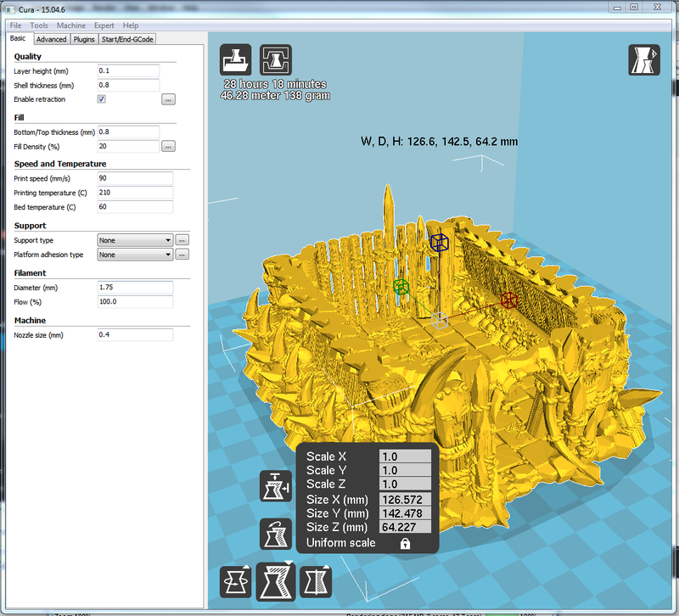Click the Scale X value field
This screenshot has height=616, width=679.
[x=405, y=456]
